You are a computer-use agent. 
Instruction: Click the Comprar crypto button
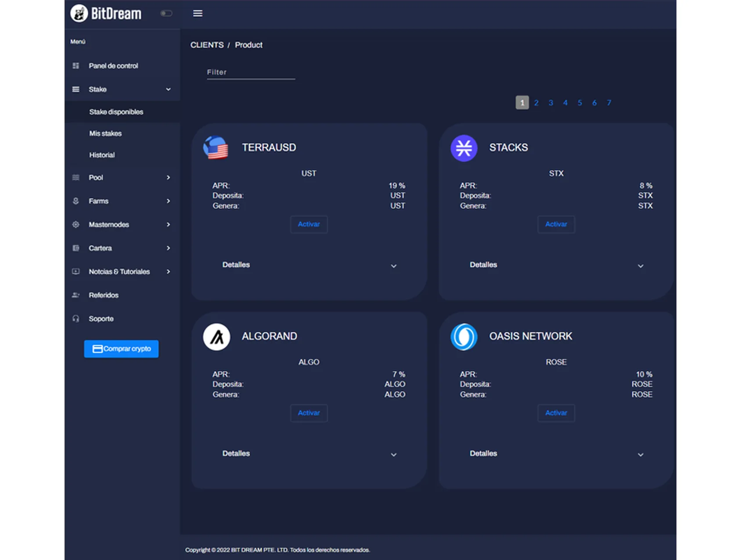pos(121,349)
